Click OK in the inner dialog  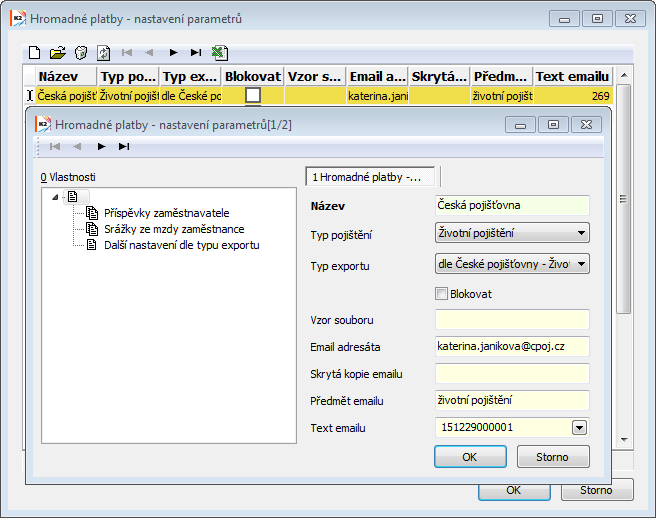470,457
